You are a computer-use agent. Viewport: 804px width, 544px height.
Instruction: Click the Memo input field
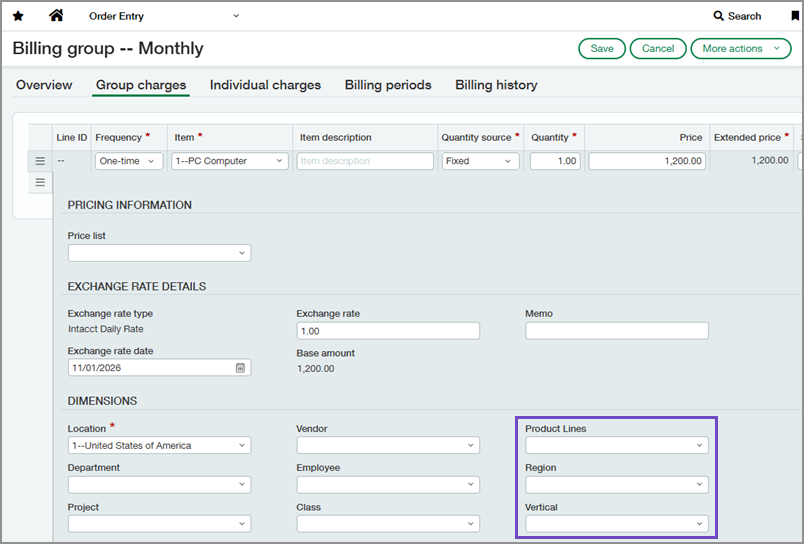(x=617, y=331)
